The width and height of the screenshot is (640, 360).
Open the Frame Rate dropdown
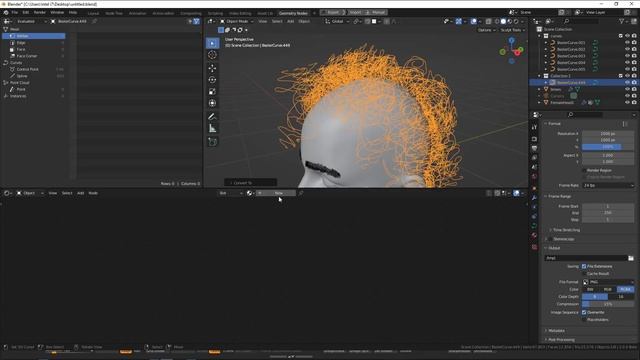click(608, 185)
